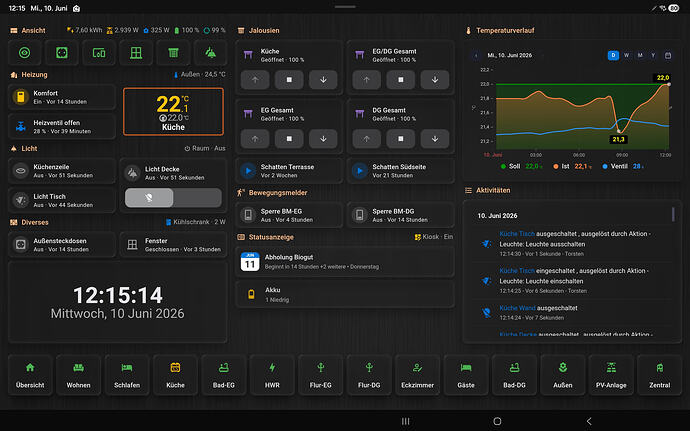
Task: Tap the Kühlschrank 2 W chip
Action: coord(196,222)
